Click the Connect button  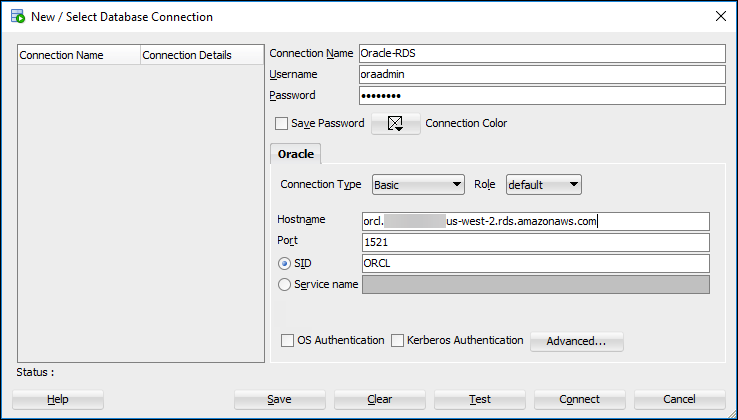click(579, 399)
